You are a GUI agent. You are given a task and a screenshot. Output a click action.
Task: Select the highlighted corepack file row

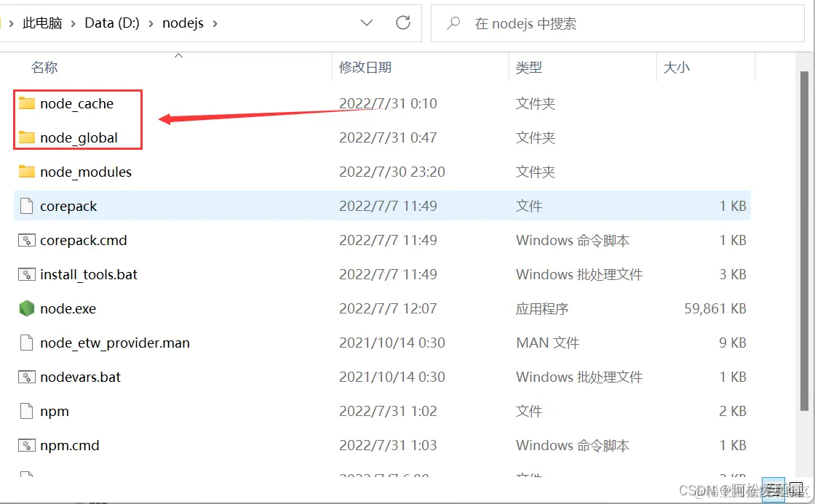click(x=69, y=206)
